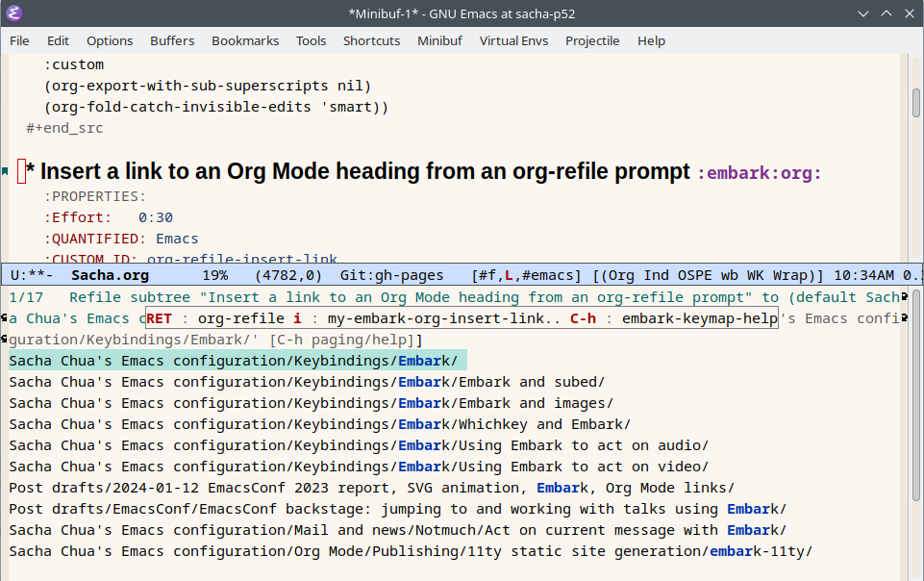Select the 'Keybindings/Embark/' highlighted candidate
The image size is (924, 581).
pos(237,361)
